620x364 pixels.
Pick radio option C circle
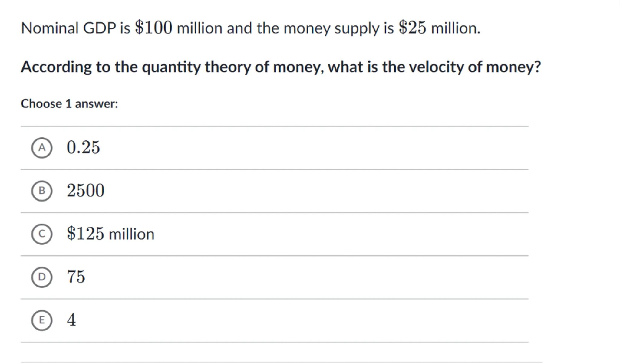[x=42, y=234]
